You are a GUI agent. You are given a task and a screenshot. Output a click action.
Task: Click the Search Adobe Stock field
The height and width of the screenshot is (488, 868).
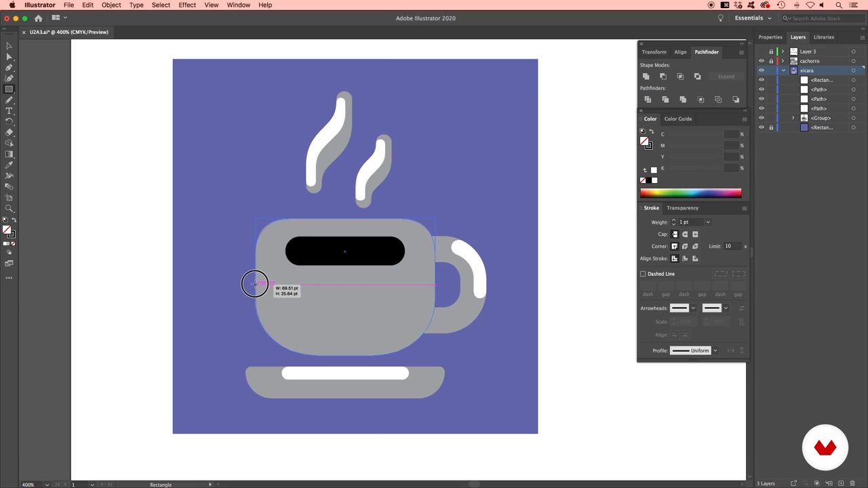823,18
